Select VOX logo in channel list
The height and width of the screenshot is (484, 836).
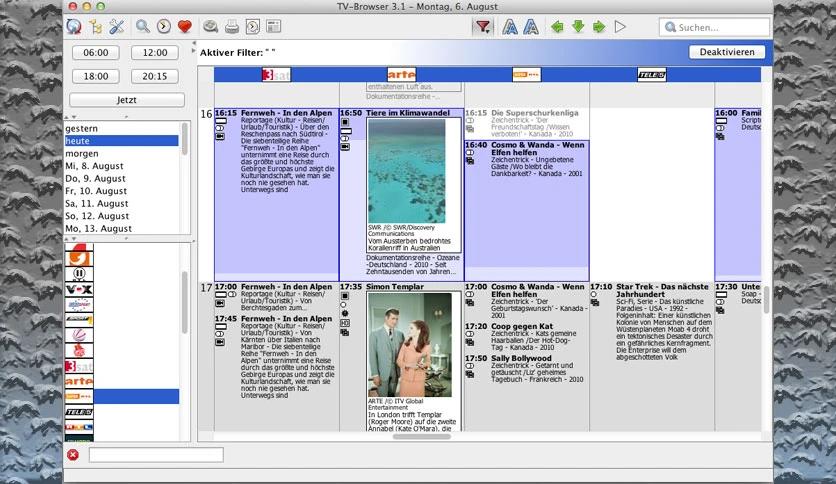click(x=79, y=289)
